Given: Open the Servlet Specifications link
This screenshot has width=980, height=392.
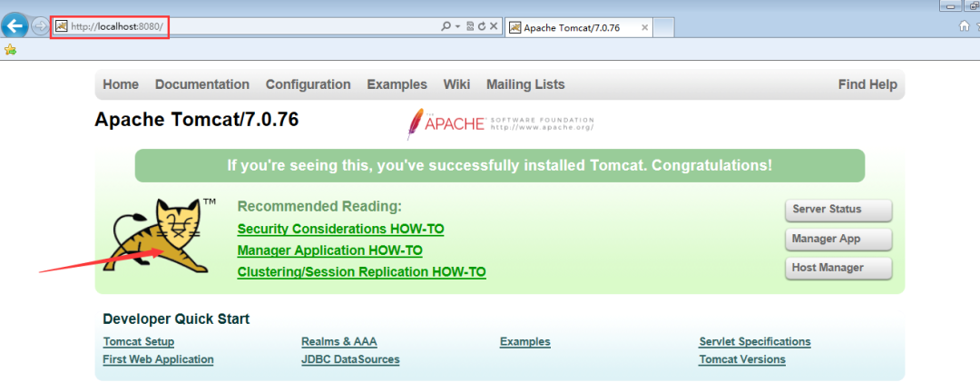Looking at the screenshot, I should pyautogui.click(x=755, y=341).
